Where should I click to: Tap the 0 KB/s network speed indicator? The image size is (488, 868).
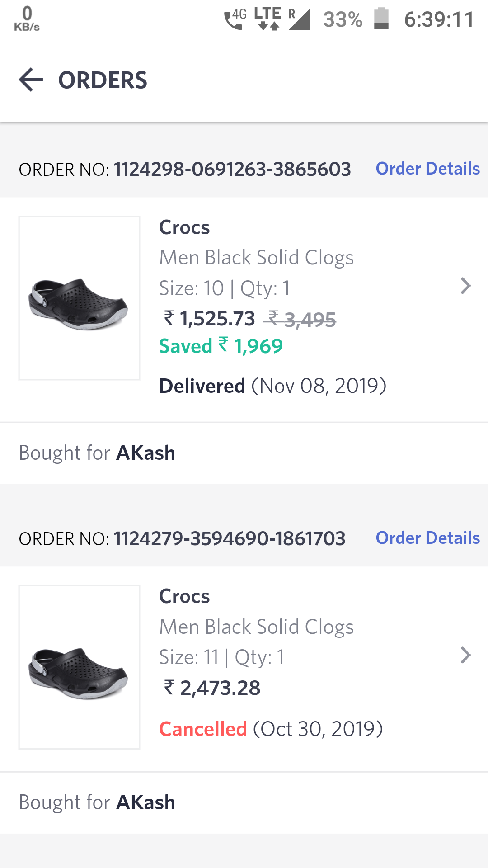tap(27, 19)
